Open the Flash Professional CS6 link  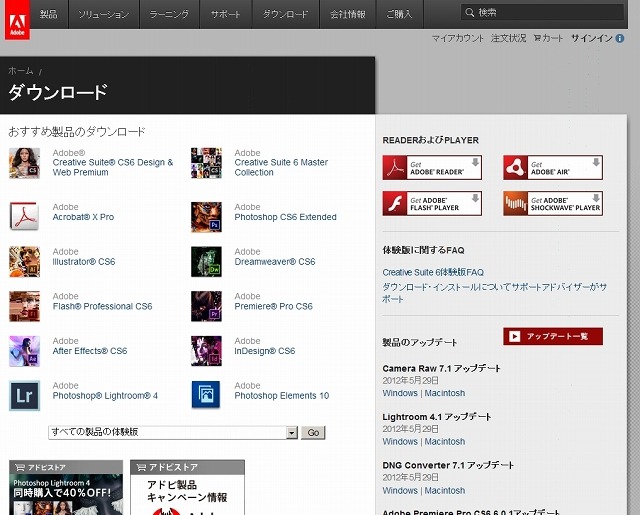point(102,306)
